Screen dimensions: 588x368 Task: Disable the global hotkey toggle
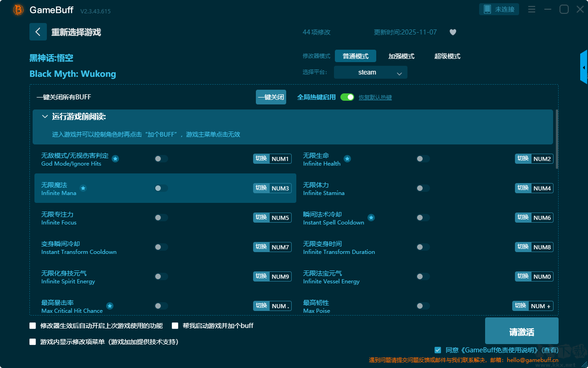pyautogui.click(x=347, y=97)
